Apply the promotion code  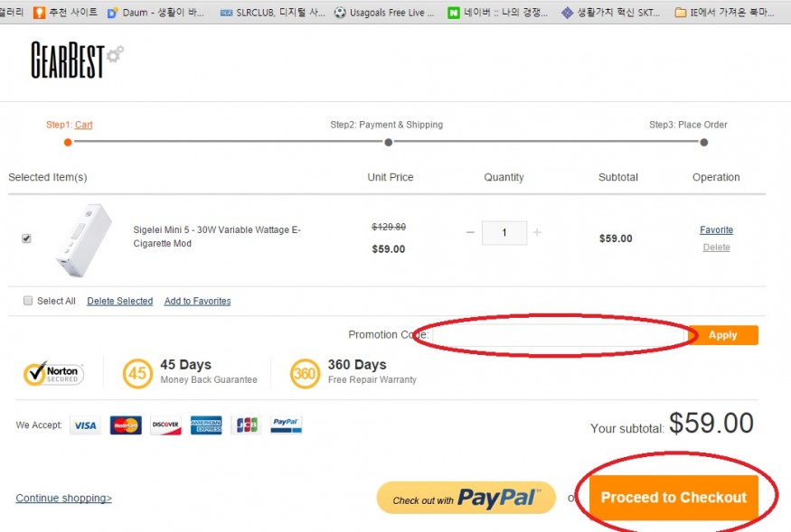[x=723, y=335]
